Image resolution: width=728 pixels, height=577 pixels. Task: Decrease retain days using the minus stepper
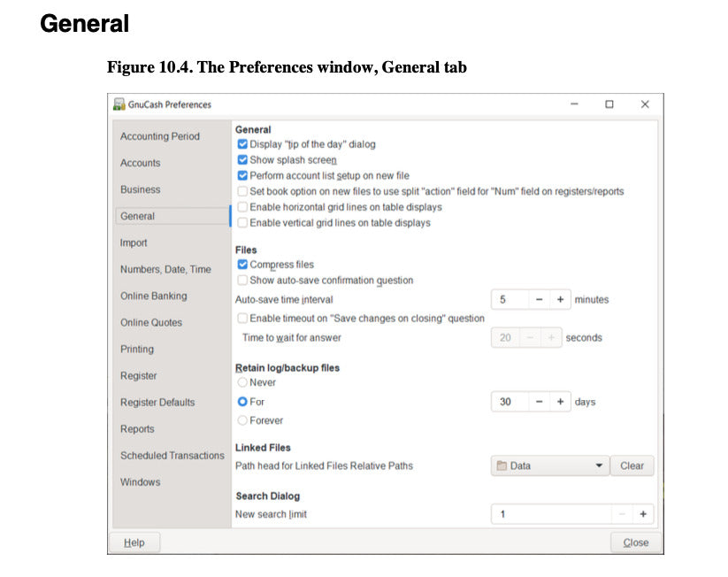coord(538,401)
